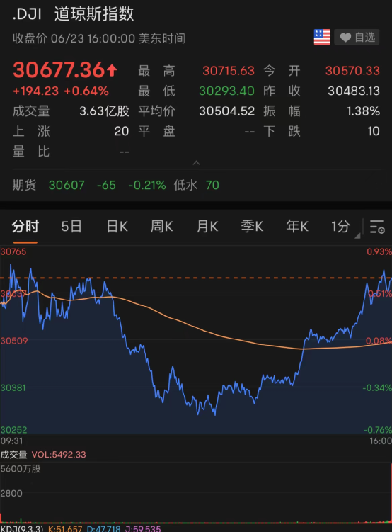Show the 季K quarterly chart
Screen dimensions: 392x532
tap(252, 226)
